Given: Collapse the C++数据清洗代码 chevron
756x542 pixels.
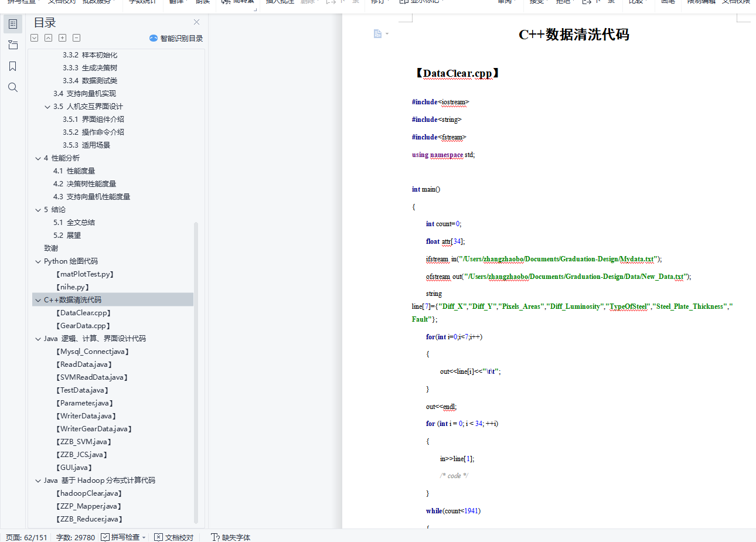Looking at the screenshot, I should 38,300.
